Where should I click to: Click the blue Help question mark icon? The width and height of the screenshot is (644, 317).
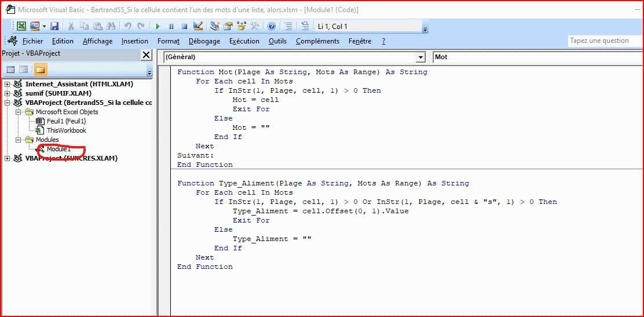click(272, 26)
